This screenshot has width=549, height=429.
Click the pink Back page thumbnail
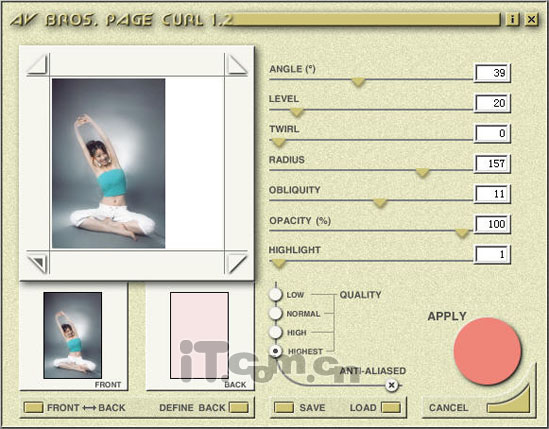coord(200,335)
